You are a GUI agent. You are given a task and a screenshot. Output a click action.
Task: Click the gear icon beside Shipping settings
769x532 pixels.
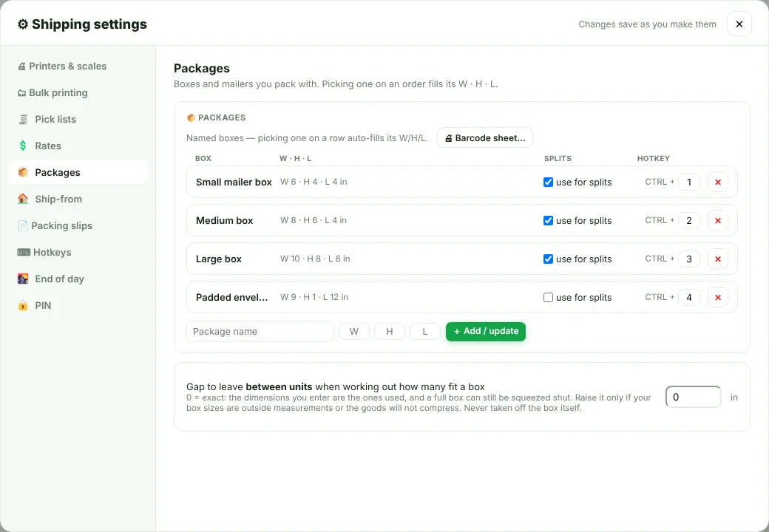coord(23,24)
